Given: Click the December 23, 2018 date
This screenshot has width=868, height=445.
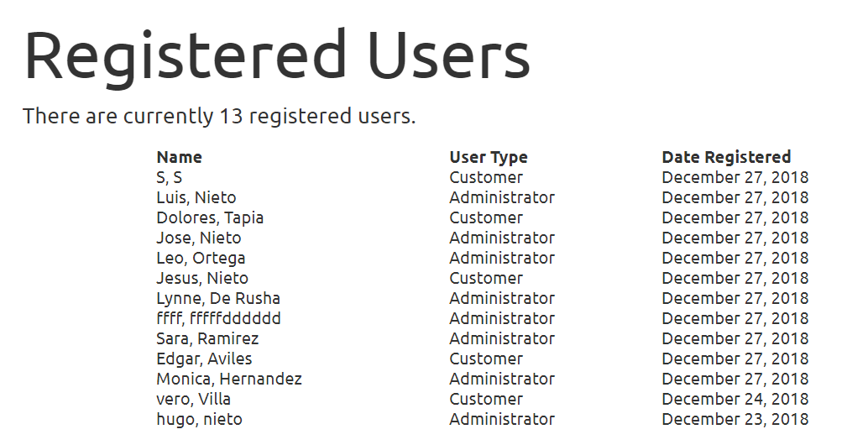Looking at the screenshot, I should 735,420.
